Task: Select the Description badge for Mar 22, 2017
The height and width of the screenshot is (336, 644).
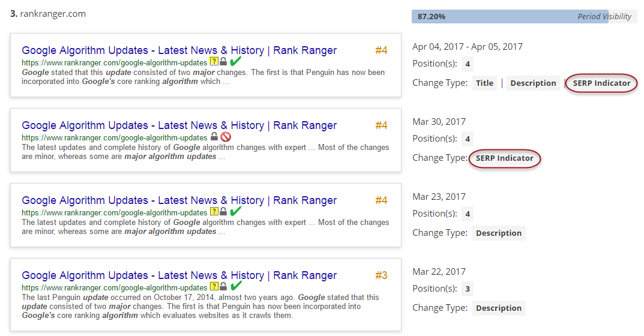Action: (x=499, y=308)
